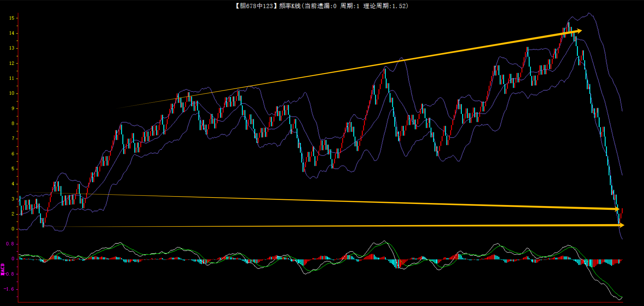Select the 5 label on the K-line axis
The width and height of the screenshot is (644, 306).
13,169
